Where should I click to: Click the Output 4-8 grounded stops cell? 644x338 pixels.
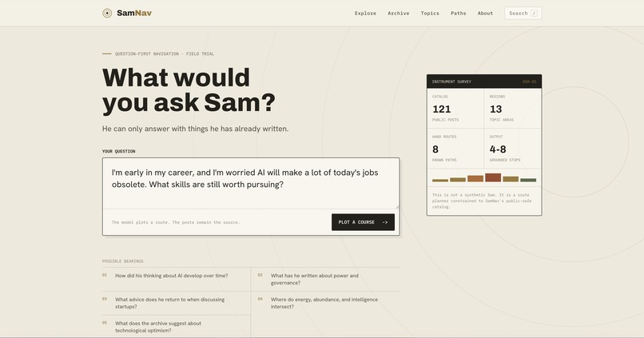tap(513, 149)
